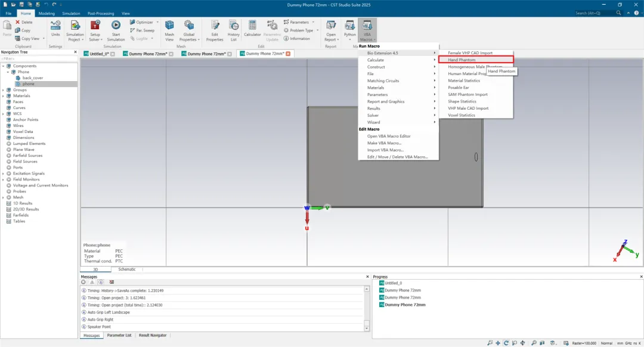Choose Import VBA Macro...
The width and height of the screenshot is (644, 347).
[398, 150]
